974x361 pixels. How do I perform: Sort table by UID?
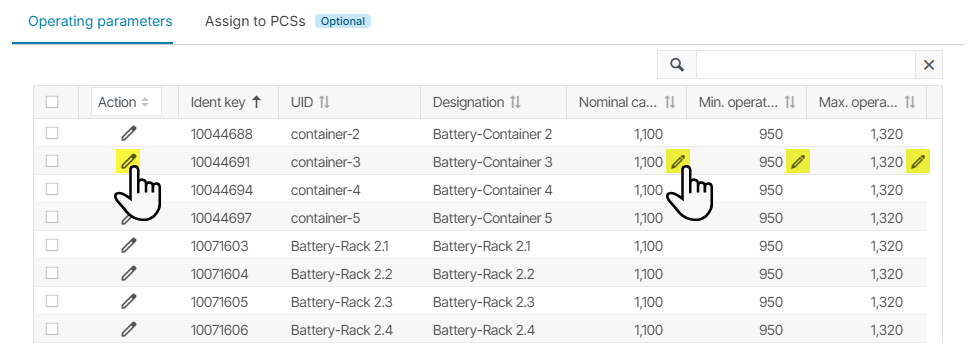click(324, 103)
